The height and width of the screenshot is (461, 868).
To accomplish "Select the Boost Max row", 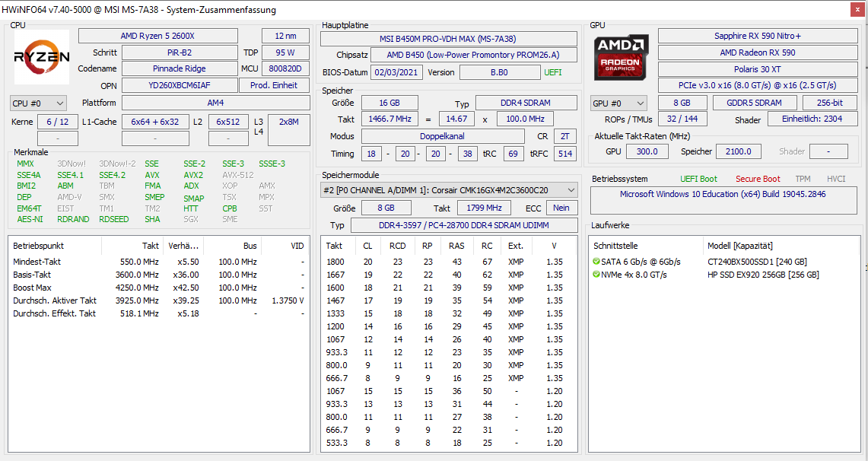I will [158, 288].
